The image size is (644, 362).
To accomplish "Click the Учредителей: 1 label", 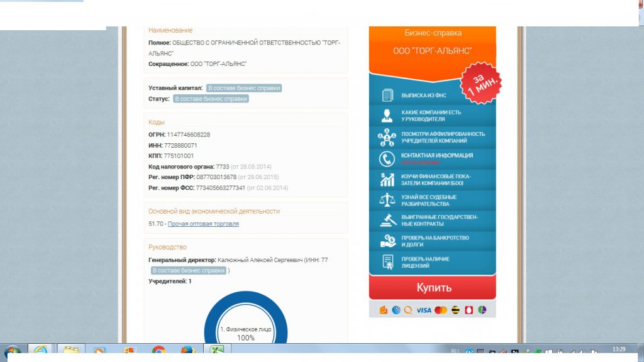I will [170, 281].
